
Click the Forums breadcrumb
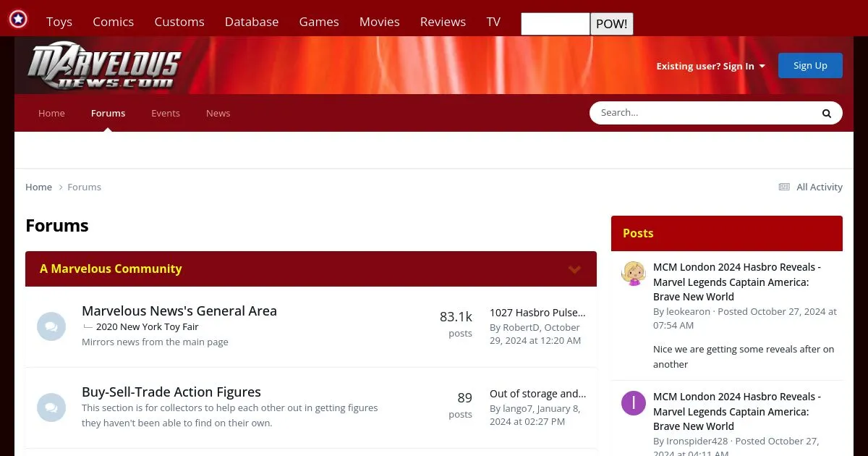click(x=84, y=187)
